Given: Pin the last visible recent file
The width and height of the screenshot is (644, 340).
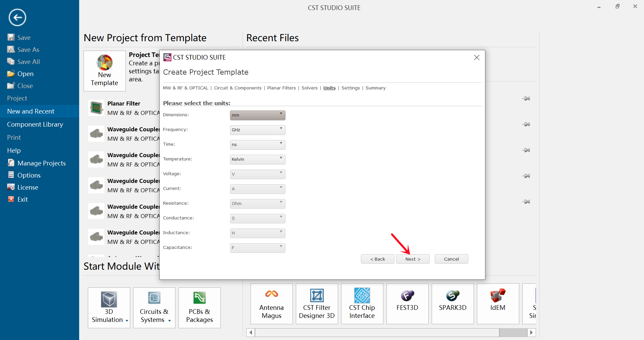Looking at the screenshot, I should point(526,202).
